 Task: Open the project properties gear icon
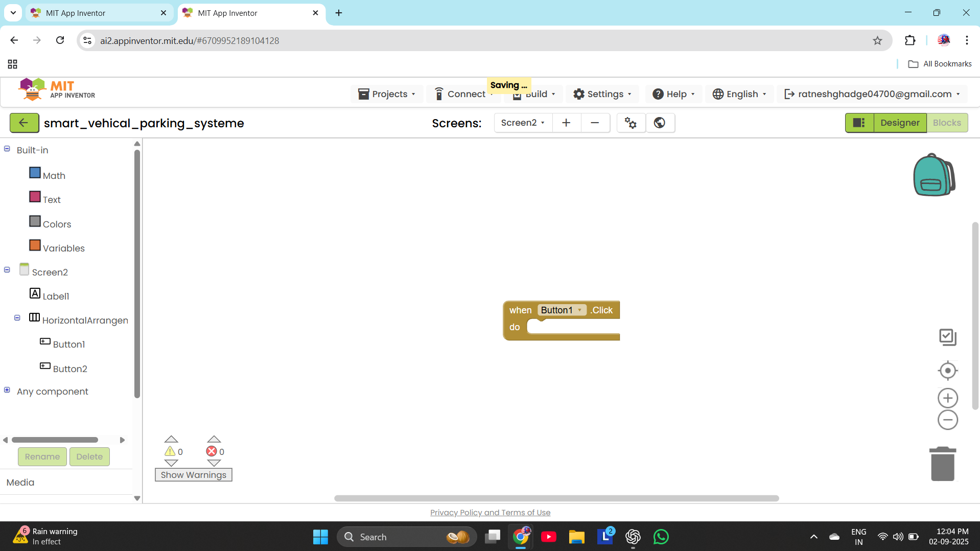coord(631,123)
